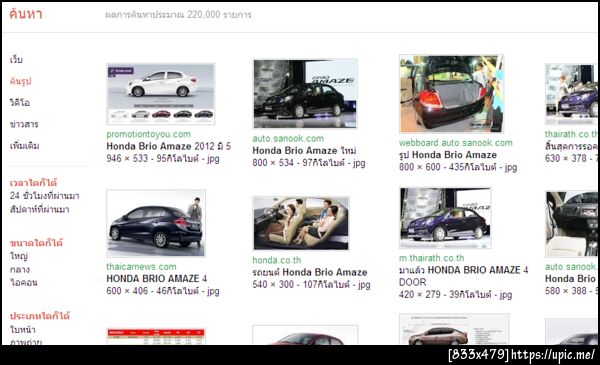The image size is (600, 365).
Task: Choose ใหญ่ large image size
Action: click(x=19, y=256)
